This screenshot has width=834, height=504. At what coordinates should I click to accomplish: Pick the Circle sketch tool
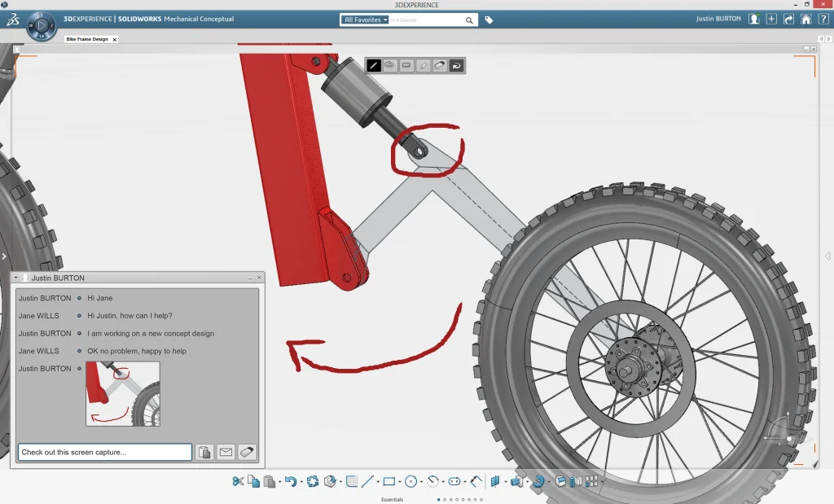411,481
